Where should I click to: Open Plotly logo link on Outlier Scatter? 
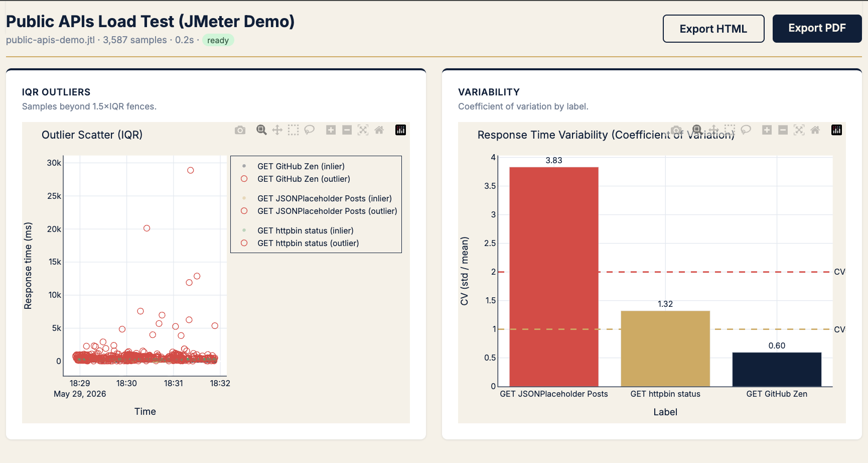[x=400, y=130]
